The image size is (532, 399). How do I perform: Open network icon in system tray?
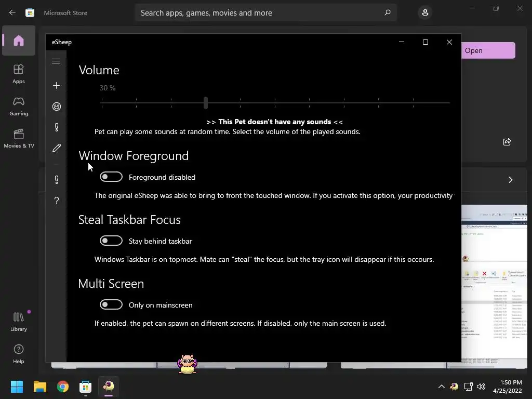tap(468, 387)
